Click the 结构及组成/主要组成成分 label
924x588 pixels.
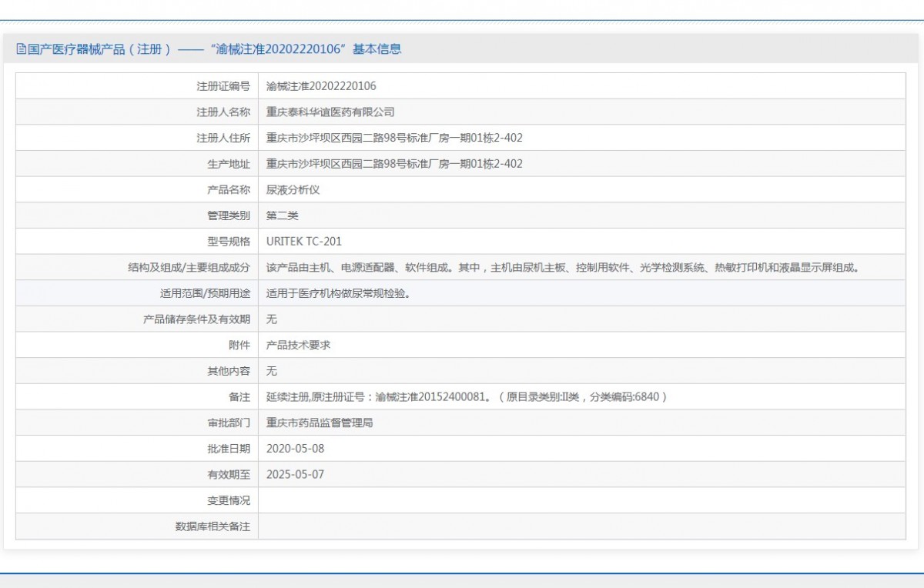click(189, 267)
